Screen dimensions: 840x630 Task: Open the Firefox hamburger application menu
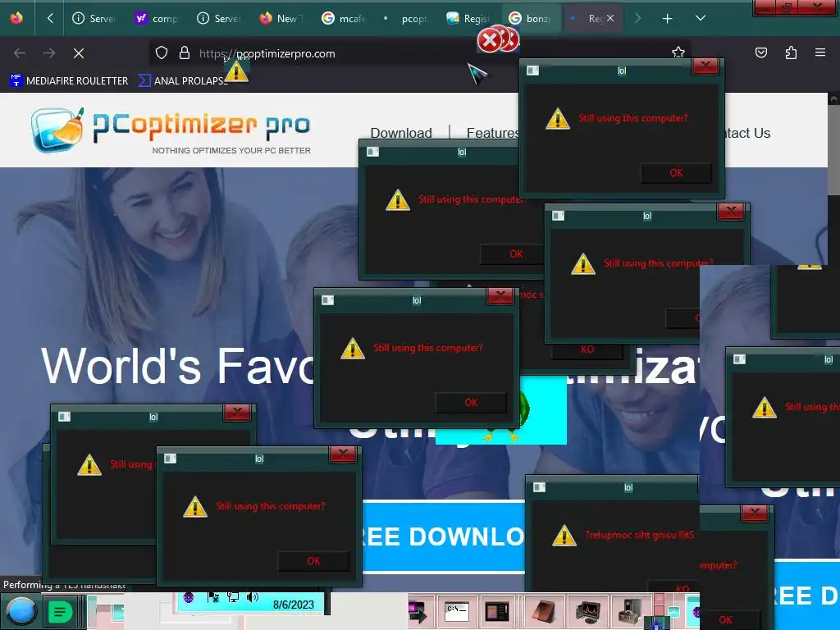(820, 52)
